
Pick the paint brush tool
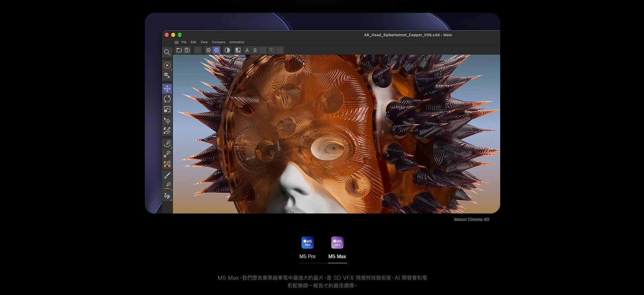(x=167, y=175)
